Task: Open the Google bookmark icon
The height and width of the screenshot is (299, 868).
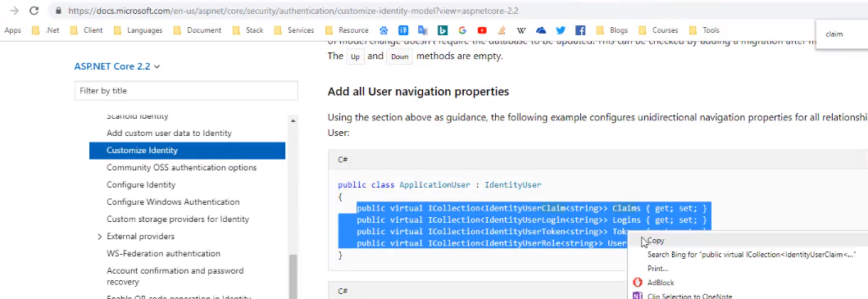Action: click(462, 30)
